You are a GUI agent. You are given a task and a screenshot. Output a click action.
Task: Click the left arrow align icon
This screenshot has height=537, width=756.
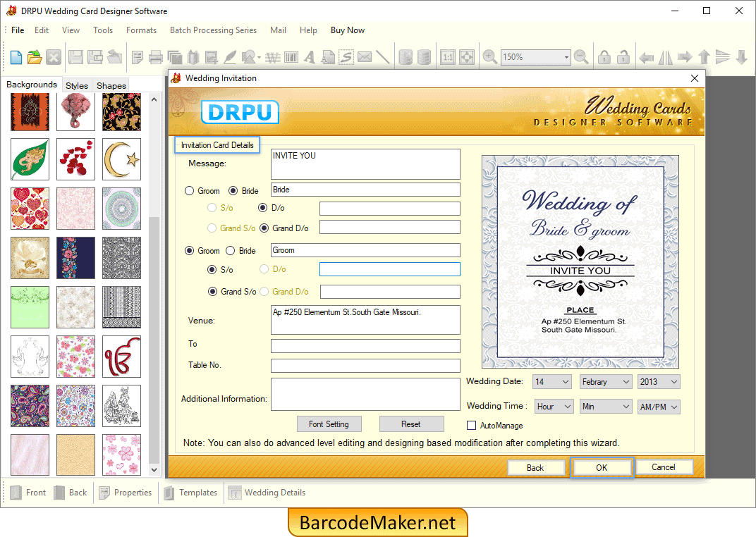coord(646,58)
